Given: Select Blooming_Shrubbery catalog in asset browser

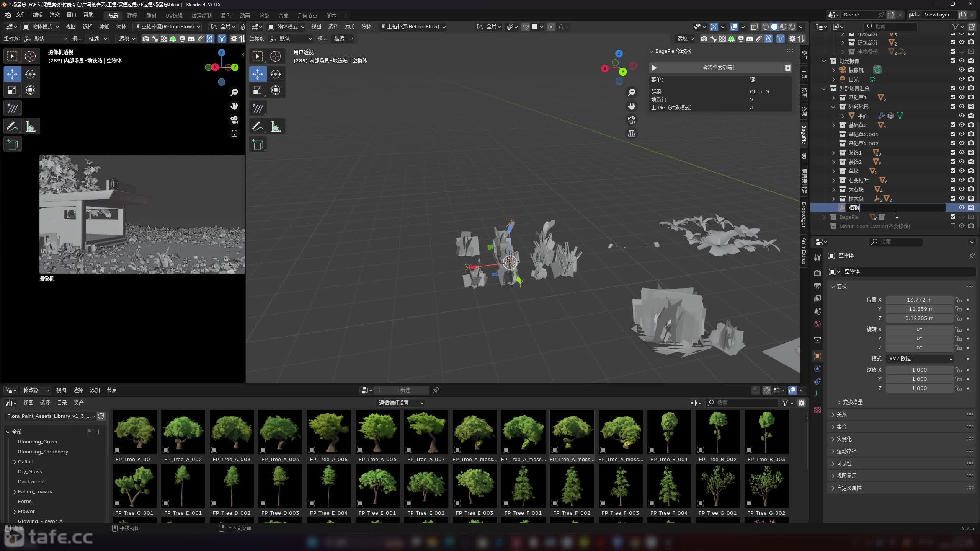Looking at the screenshot, I should click(x=43, y=452).
